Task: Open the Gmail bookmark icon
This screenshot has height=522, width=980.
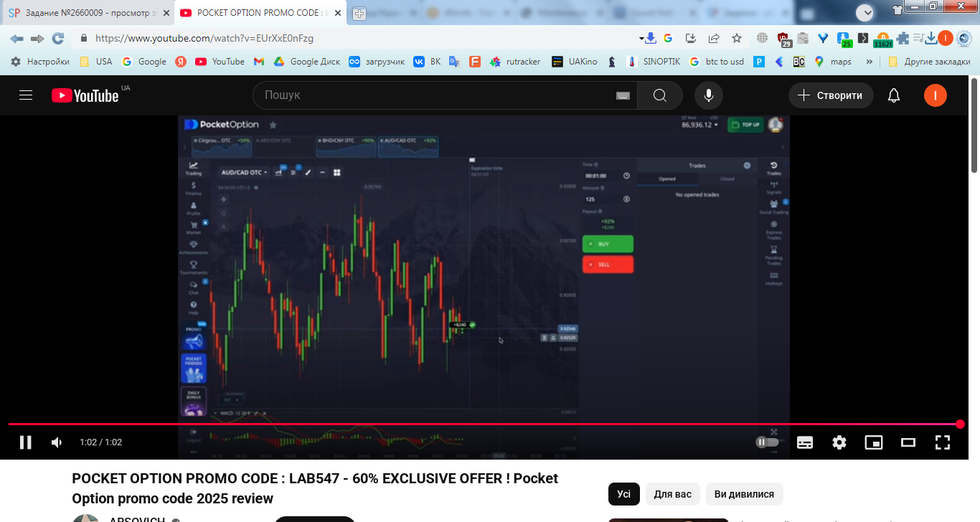Action: 259,62
